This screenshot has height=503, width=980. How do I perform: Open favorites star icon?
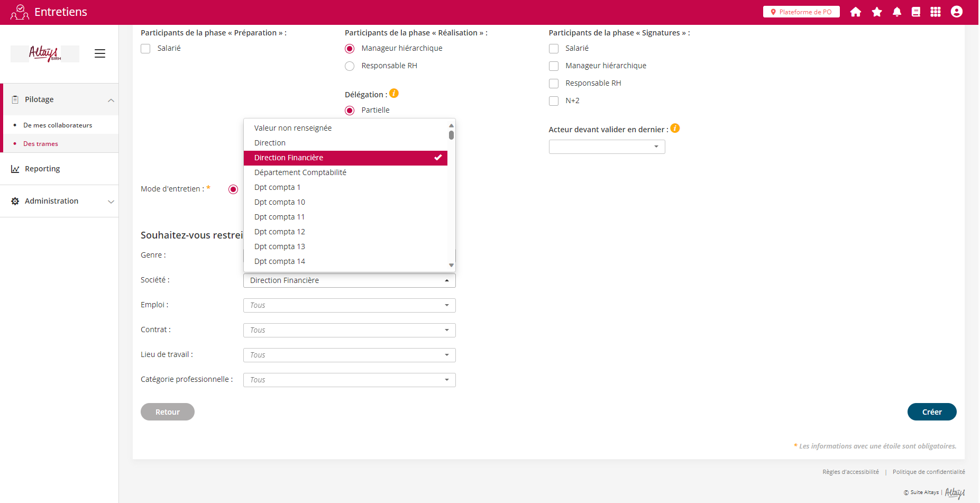coord(876,12)
